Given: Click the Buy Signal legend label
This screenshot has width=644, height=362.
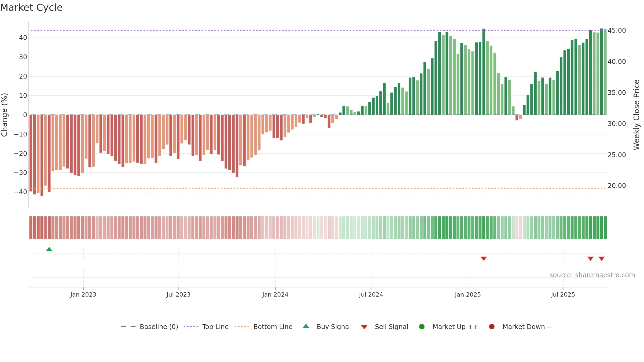Looking at the screenshot, I should click(x=334, y=327).
